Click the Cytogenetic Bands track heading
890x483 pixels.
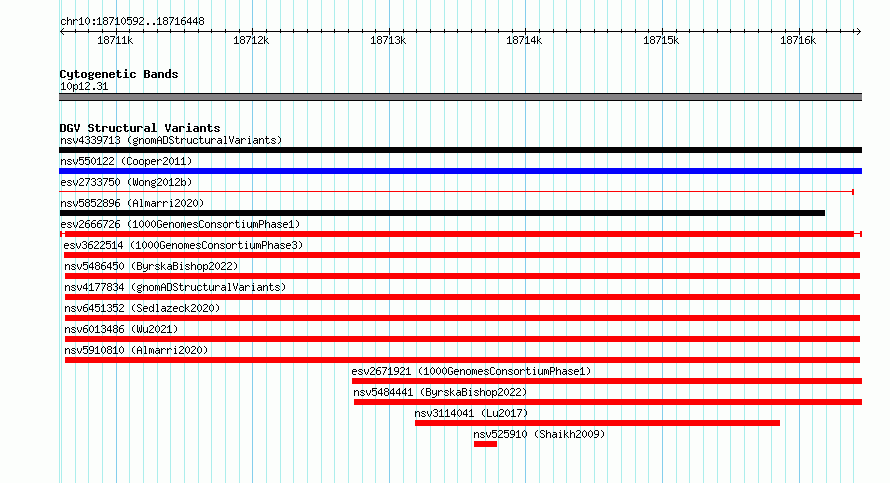click(x=119, y=74)
